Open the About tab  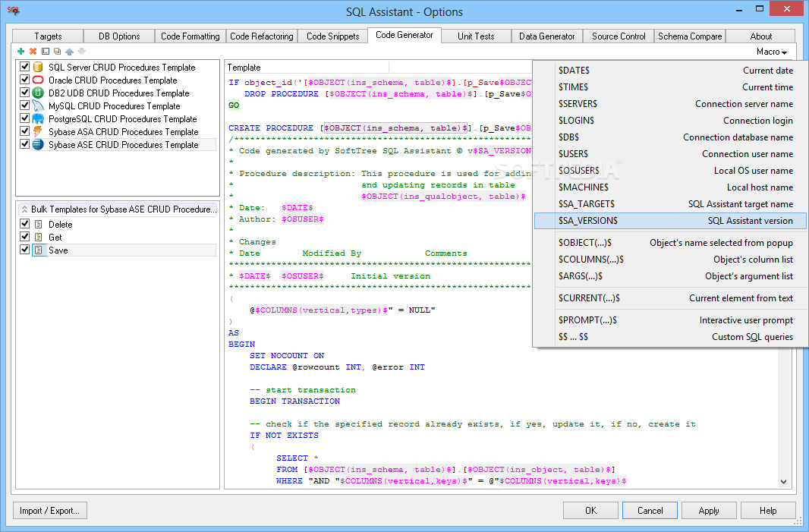tap(761, 36)
